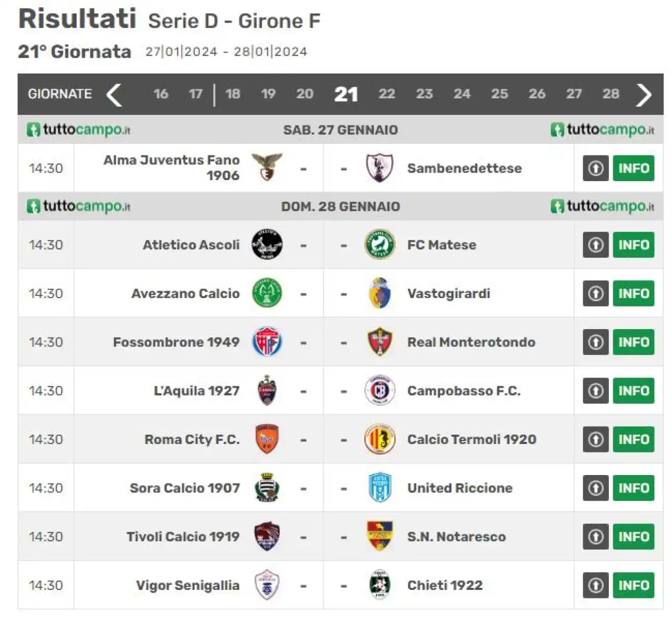Open giornata 16 results
672x622 pixels.
(x=161, y=94)
